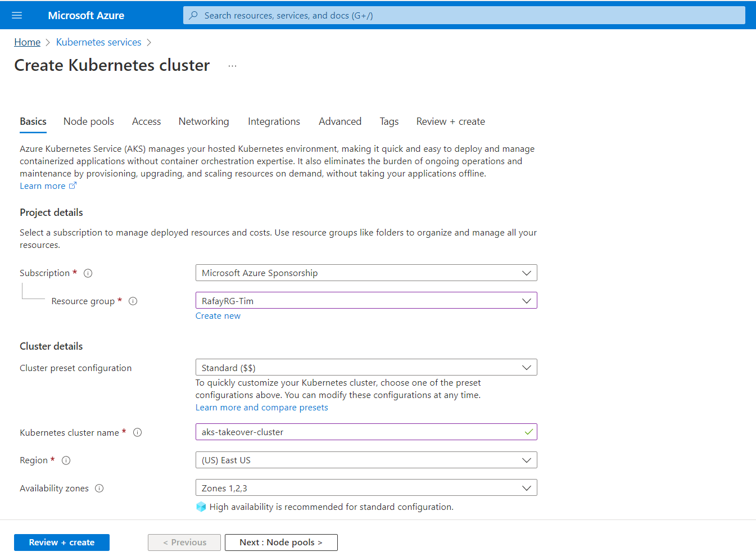Click the Kubernetes cluster name input field
Image resolution: width=756 pixels, height=556 pixels.
pyautogui.click(x=366, y=432)
